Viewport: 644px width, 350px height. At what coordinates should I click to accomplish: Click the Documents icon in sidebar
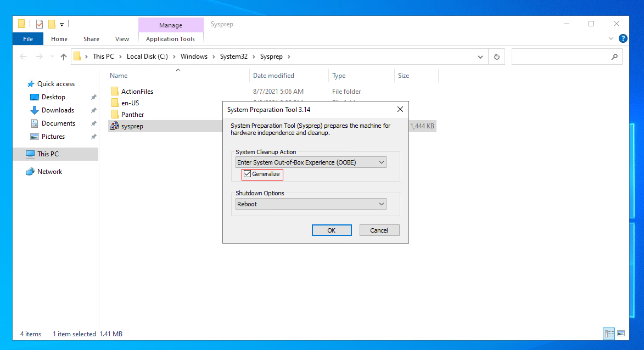coord(35,123)
